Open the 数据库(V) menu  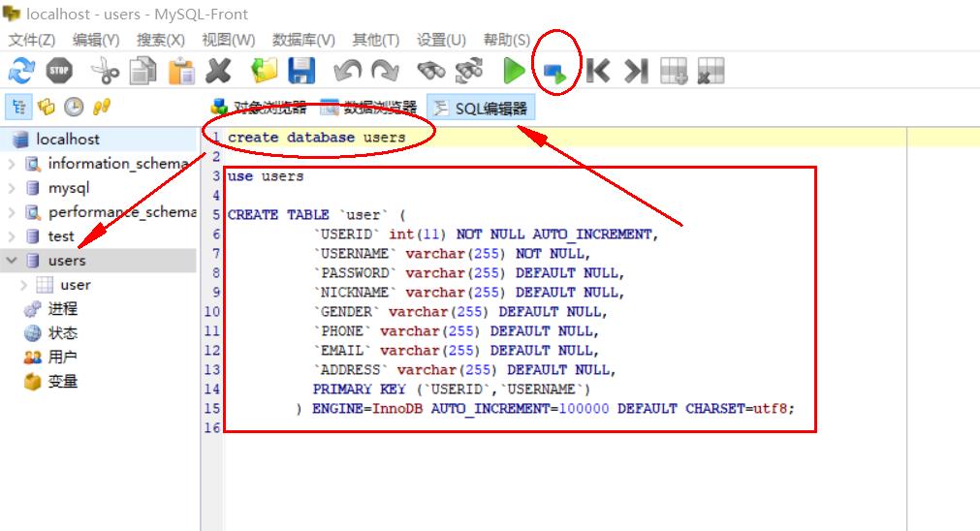(x=303, y=40)
